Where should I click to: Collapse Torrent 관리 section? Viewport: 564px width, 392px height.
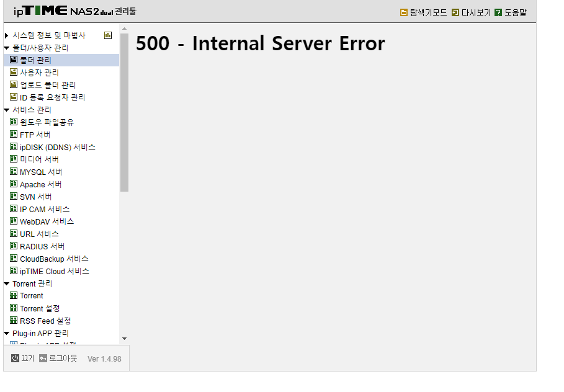pos(6,283)
